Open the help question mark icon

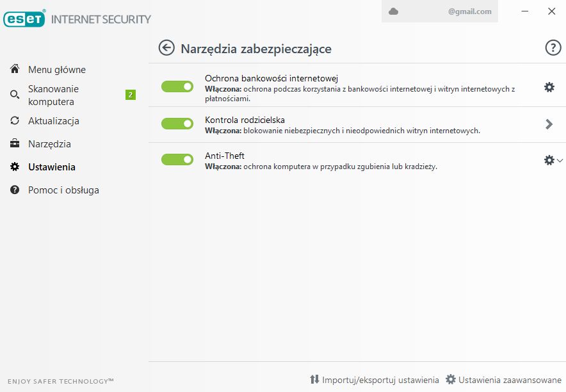(552, 47)
